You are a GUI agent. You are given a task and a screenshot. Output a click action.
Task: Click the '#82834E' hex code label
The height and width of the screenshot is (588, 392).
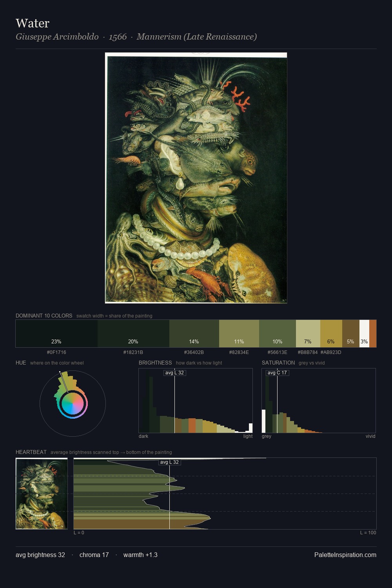tap(239, 352)
